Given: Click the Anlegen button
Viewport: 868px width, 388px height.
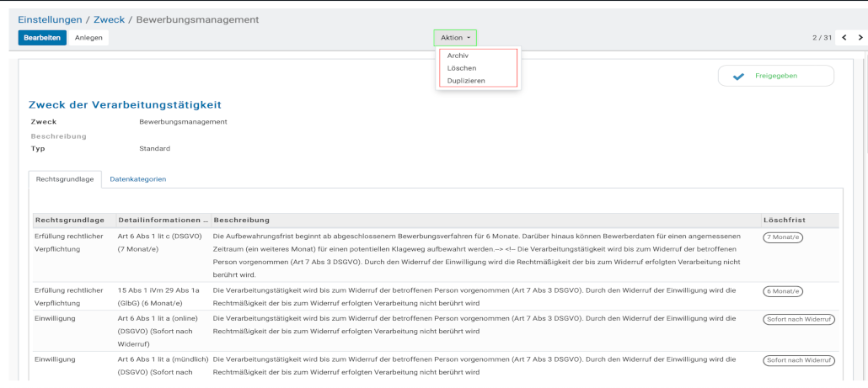Looking at the screenshot, I should click(x=88, y=38).
